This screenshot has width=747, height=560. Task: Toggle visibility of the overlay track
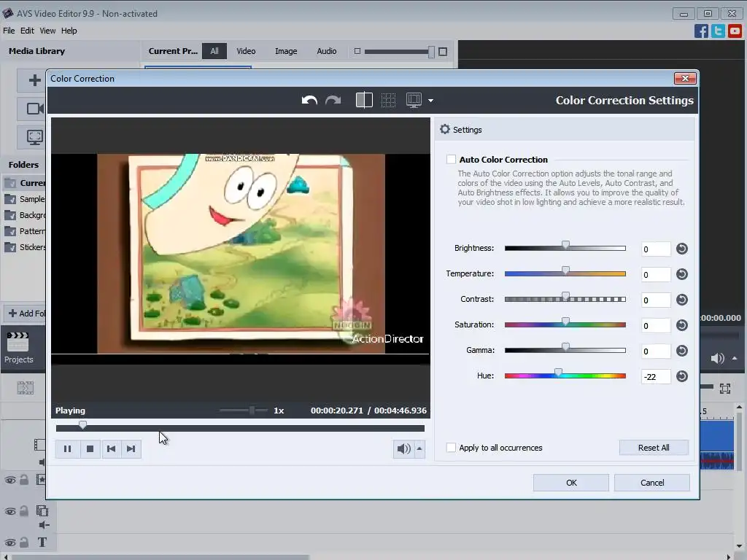(x=10, y=511)
